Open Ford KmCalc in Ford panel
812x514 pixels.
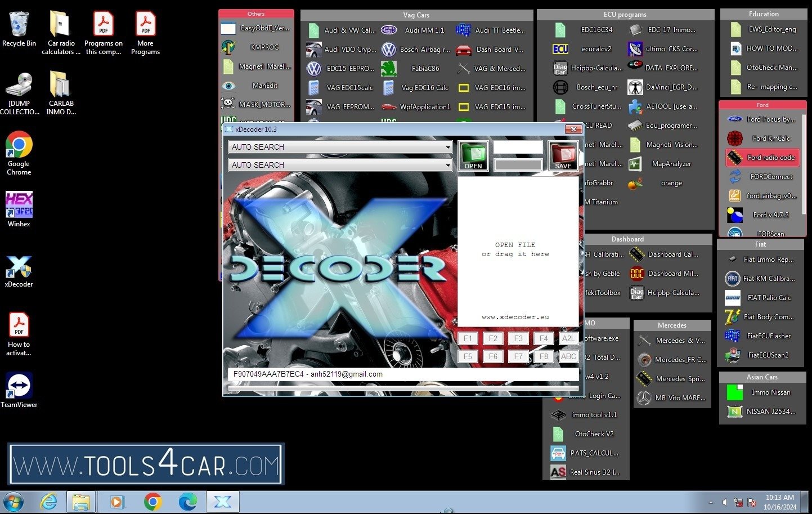(762, 138)
